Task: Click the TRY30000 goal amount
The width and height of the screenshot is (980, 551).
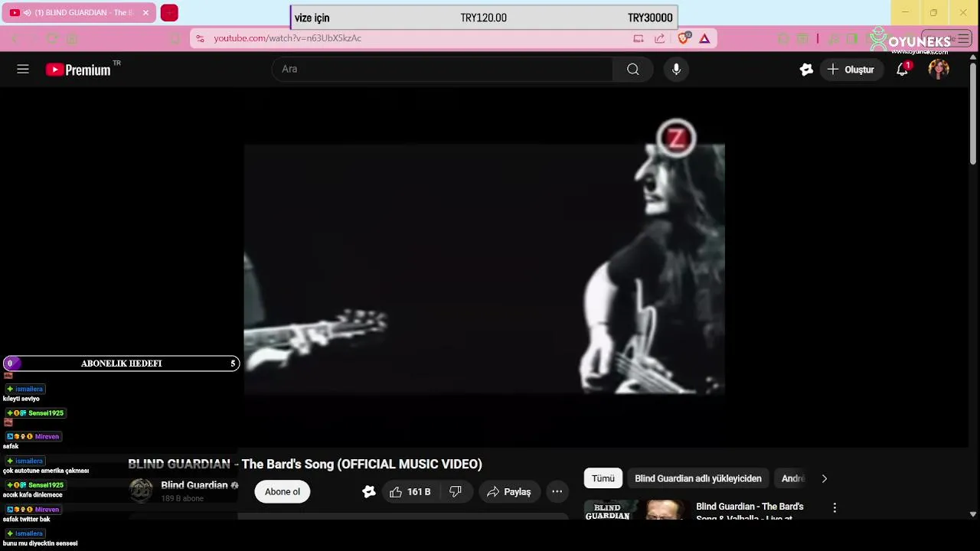Action: (x=650, y=18)
